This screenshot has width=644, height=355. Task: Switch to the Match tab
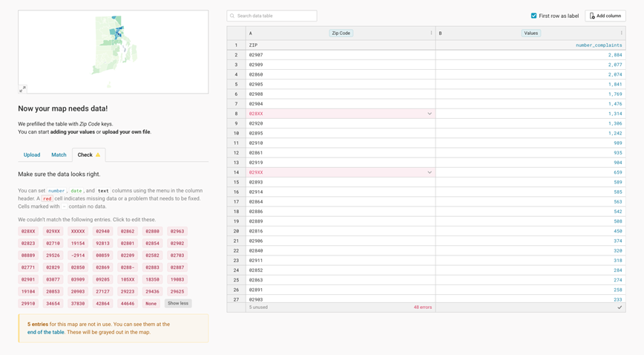pyautogui.click(x=59, y=155)
